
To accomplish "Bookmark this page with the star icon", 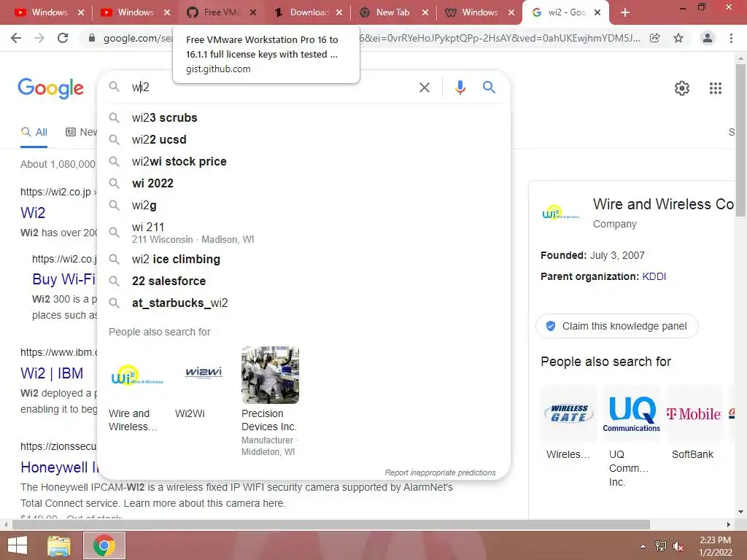I will pos(678,38).
